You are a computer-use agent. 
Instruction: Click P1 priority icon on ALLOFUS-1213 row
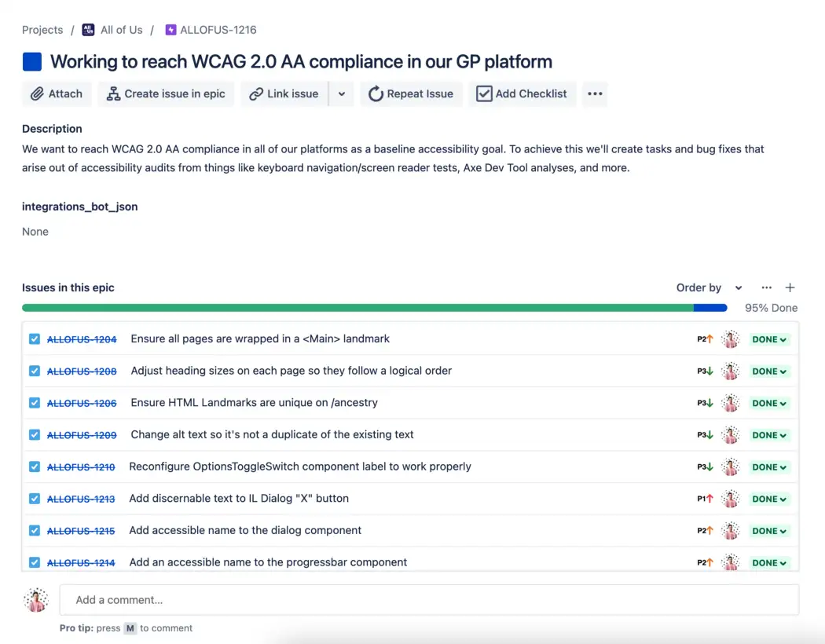pos(705,499)
